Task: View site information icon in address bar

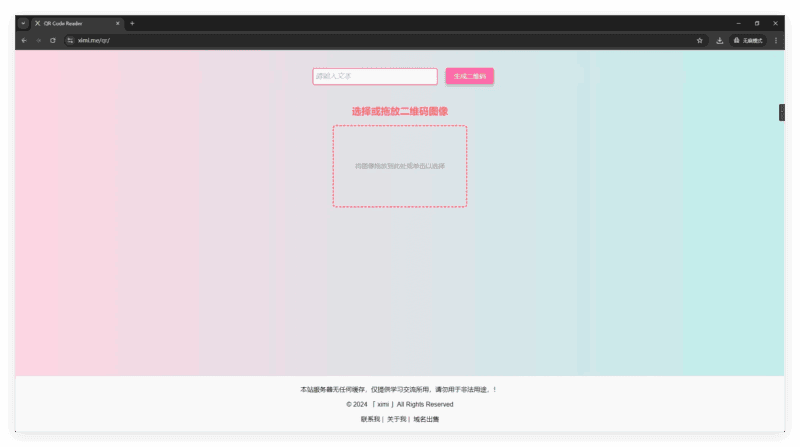Action: pyautogui.click(x=70, y=40)
